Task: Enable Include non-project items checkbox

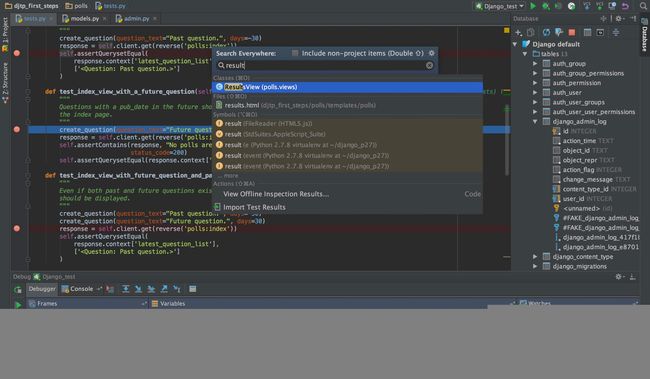Action: pos(295,53)
